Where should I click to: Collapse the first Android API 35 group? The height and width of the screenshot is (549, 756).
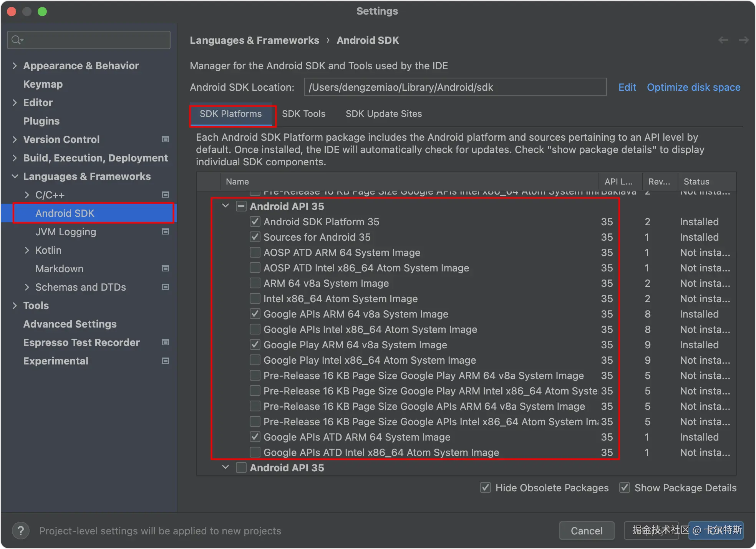225,206
